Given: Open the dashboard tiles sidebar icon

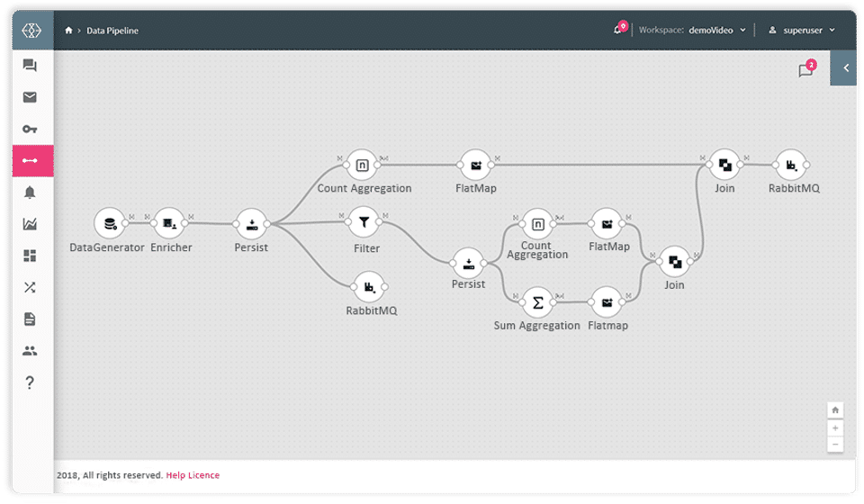Looking at the screenshot, I should (x=30, y=256).
